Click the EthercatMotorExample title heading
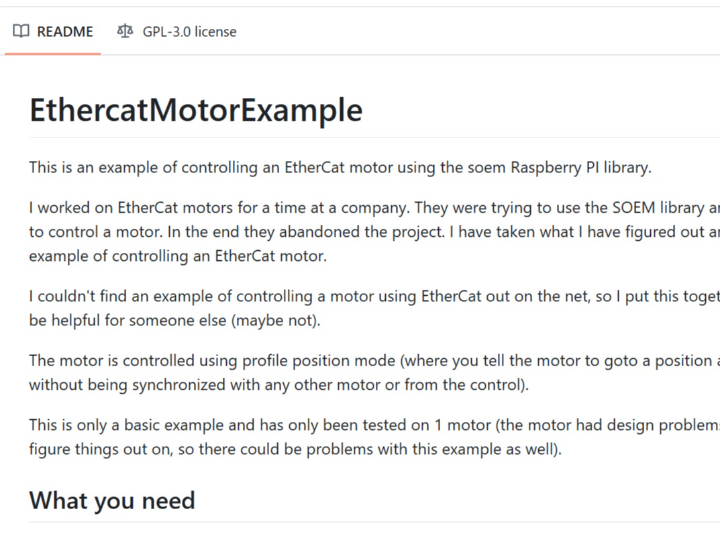Viewport: 720px width, 540px height. point(196,110)
